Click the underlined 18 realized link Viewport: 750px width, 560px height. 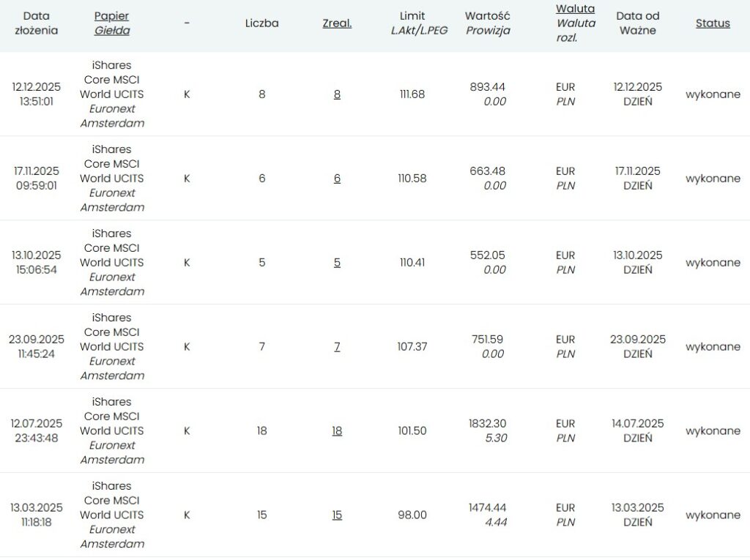[337, 431]
